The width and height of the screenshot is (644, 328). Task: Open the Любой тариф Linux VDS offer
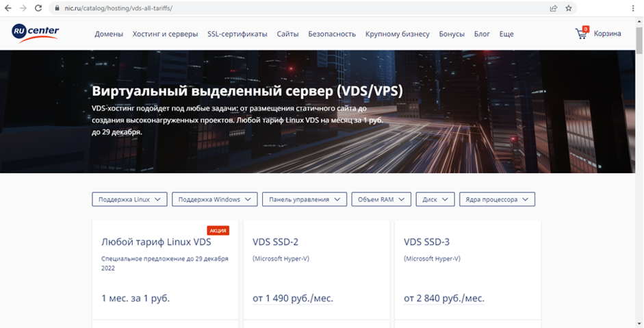pos(156,242)
